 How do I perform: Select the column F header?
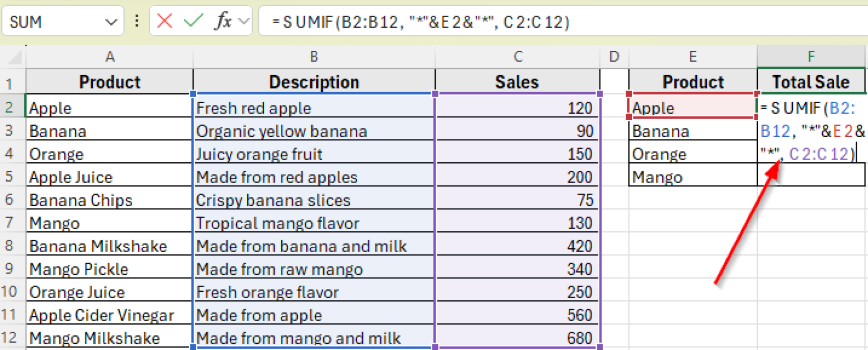(x=811, y=57)
